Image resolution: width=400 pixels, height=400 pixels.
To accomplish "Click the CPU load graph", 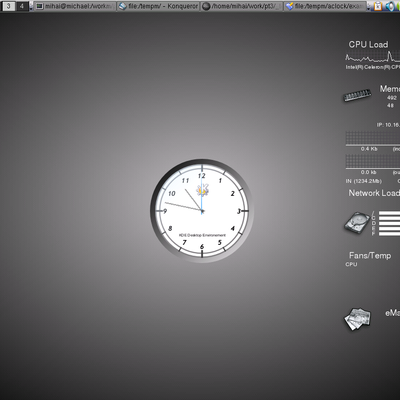I will (x=373, y=57).
